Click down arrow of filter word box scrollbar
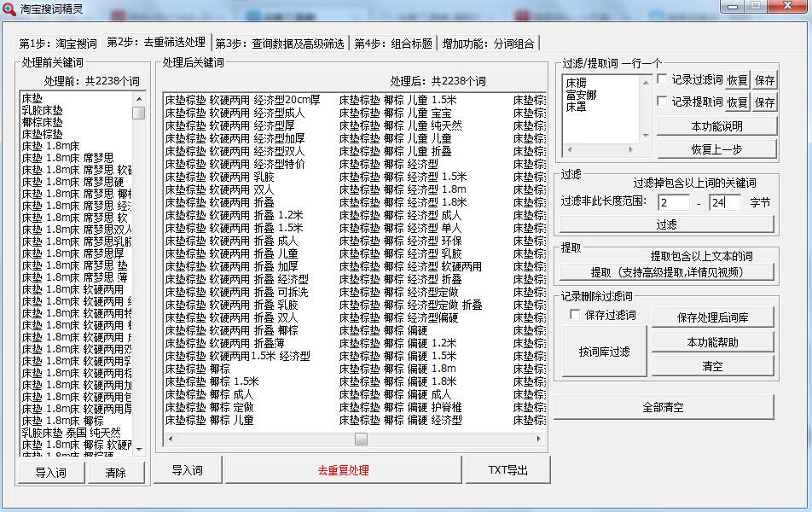The image size is (812, 512). pos(646,136)
